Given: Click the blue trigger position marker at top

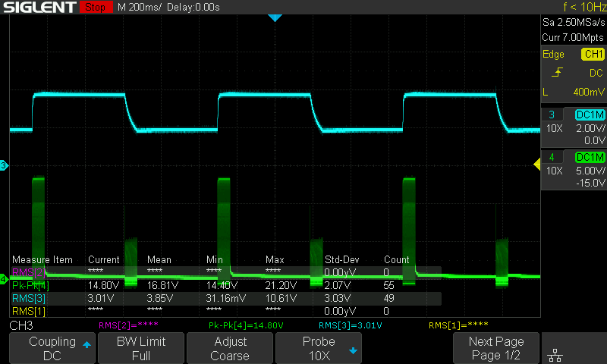Looking at the screenshot, I should coord(275,17).
